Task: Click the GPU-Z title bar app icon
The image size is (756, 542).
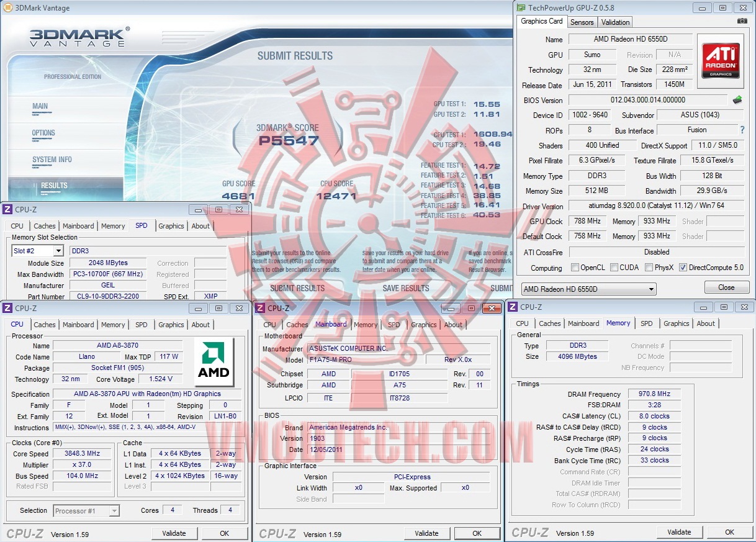Action: (x=520, y=8)
